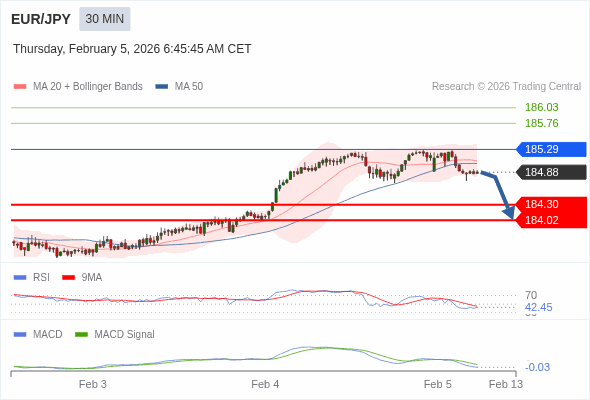Click the Feb 4 date axis label

pos(265,384)
